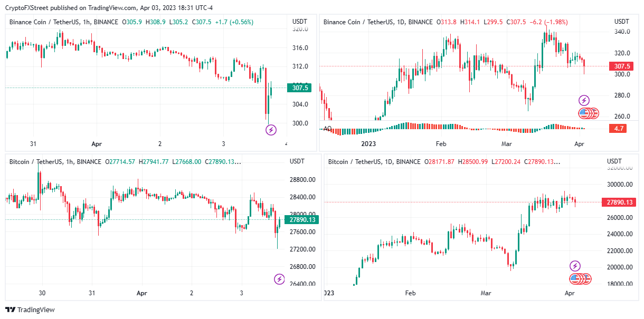644x319 pixels.
Task: Click the USDT currency label on Bitcoin 1h chart
Action: click(x=297, y=161)
